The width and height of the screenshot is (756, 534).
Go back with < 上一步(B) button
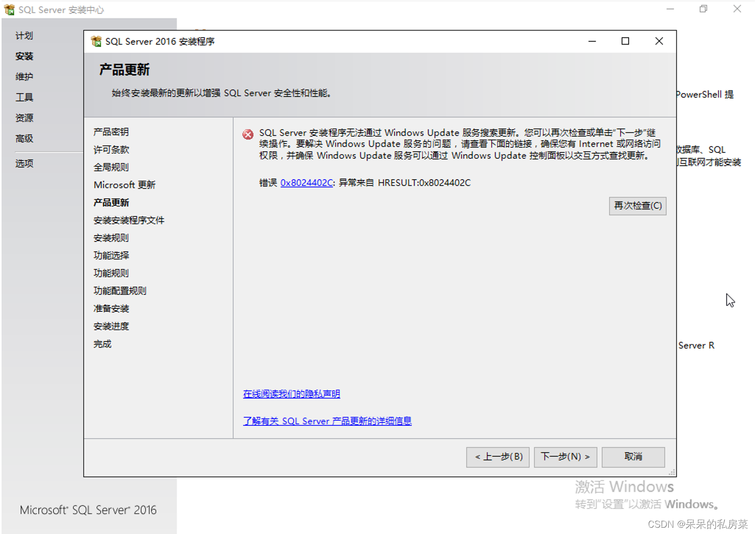[x=498, y=457]
